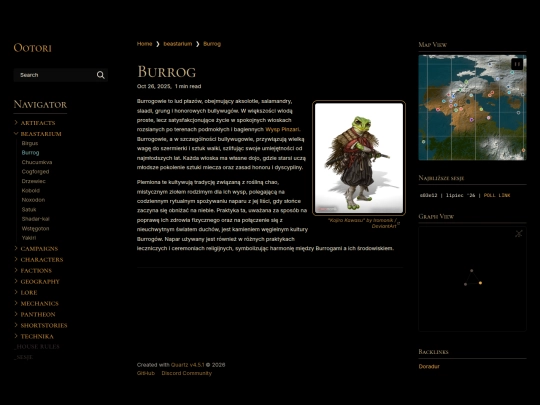Click the Backlinks heading
Viewport: 540px width, 405px height.
click(433, 352)
